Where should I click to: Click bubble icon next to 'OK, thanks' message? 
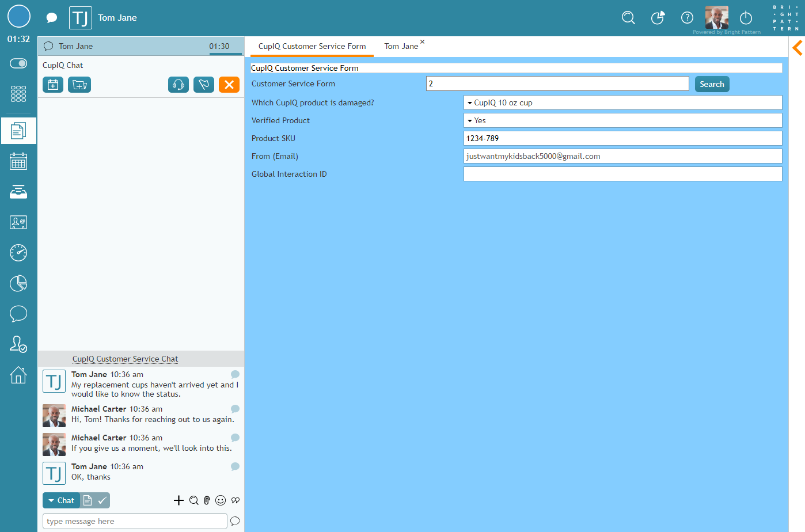coord(235,466)
